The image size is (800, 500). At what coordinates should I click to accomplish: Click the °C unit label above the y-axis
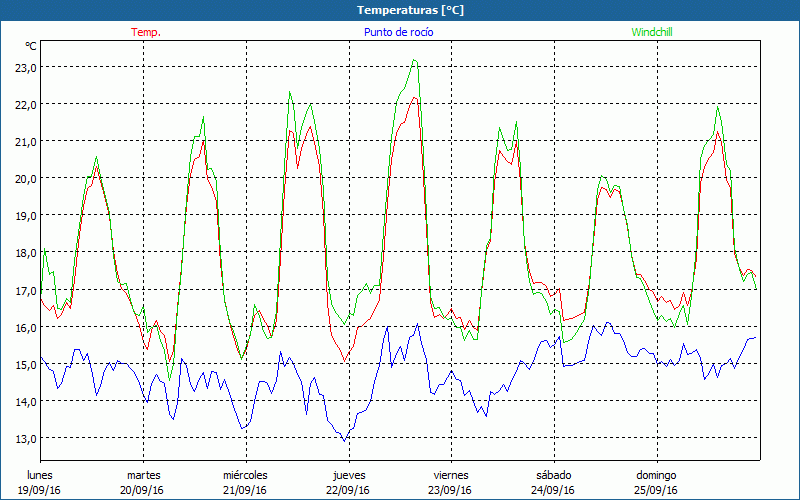pyautogui.click(x=31, y=46)
